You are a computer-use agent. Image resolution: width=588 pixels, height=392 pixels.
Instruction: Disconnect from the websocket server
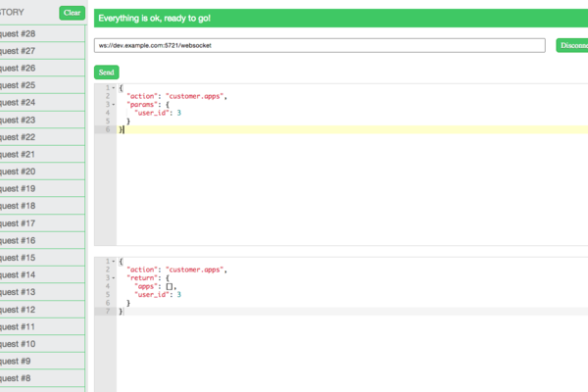click(572, 45)
